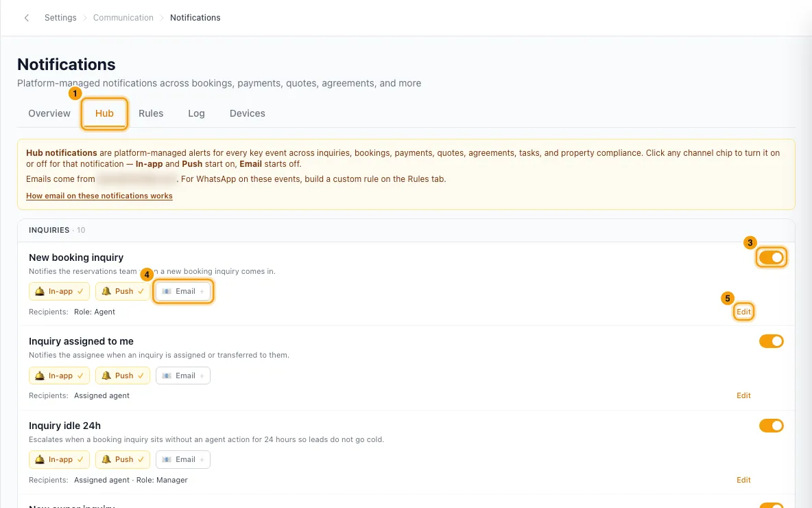This screenshot has height=508, width=812.
Task: Toggle Push chip for New booking inquiry
Action: click(x=122, y=291)
